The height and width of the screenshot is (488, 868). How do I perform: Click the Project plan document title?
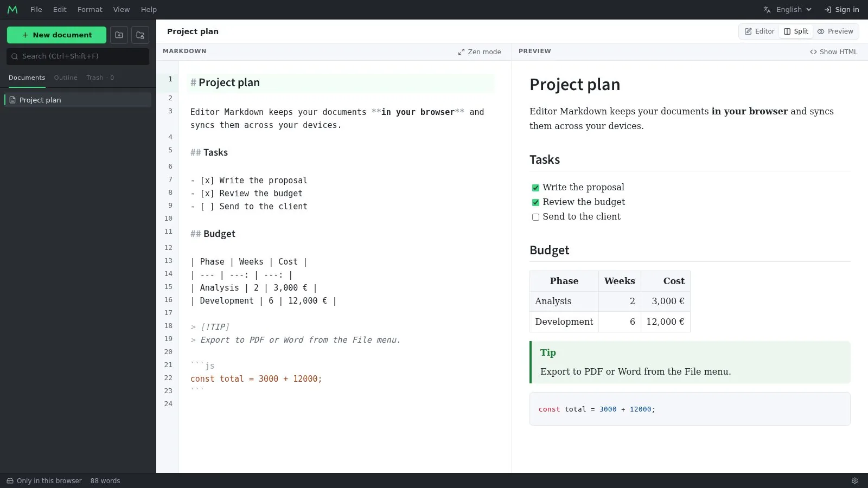tap(193, 31)
